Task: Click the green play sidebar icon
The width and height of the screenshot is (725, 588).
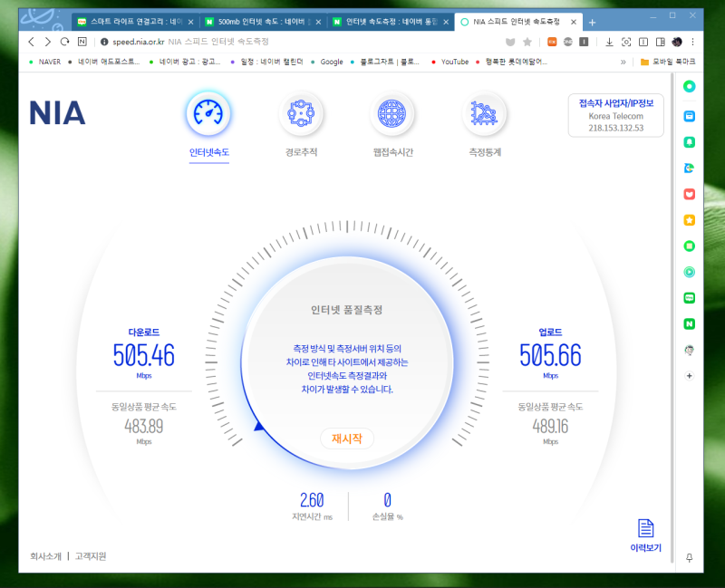Action: [x=689, y=272]
